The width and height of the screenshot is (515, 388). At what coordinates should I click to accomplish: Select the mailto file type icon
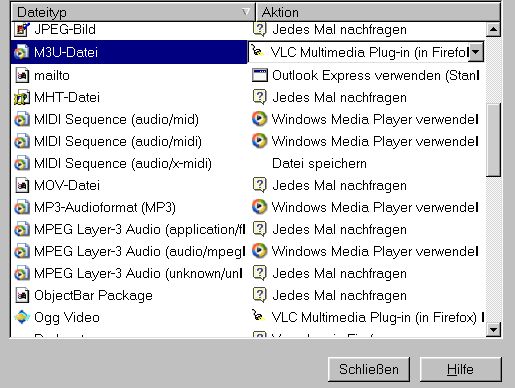coord(22,75)
